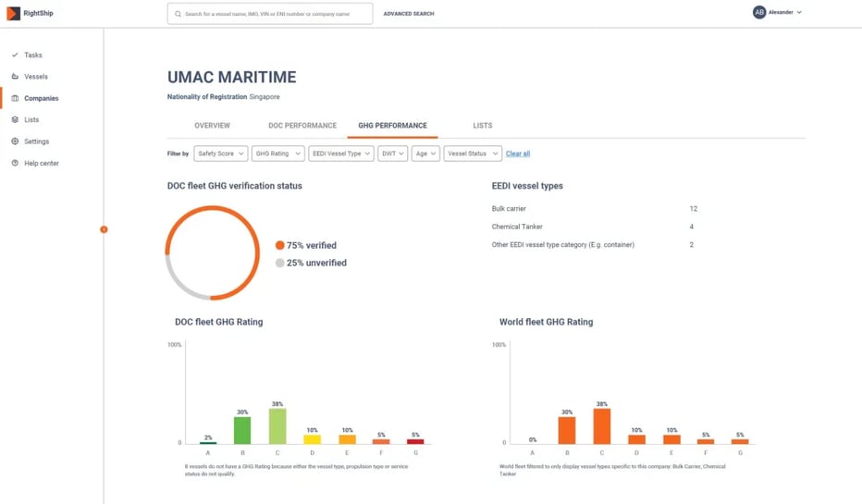Click the World fleet rating B bar
The image size is (862, 504).
[x=567, y=430]
